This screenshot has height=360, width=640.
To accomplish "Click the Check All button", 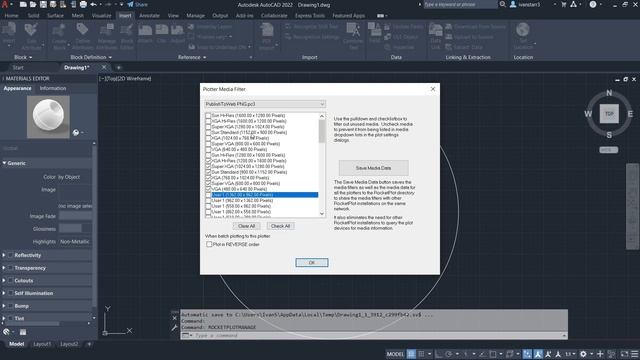I will point(280,226).
